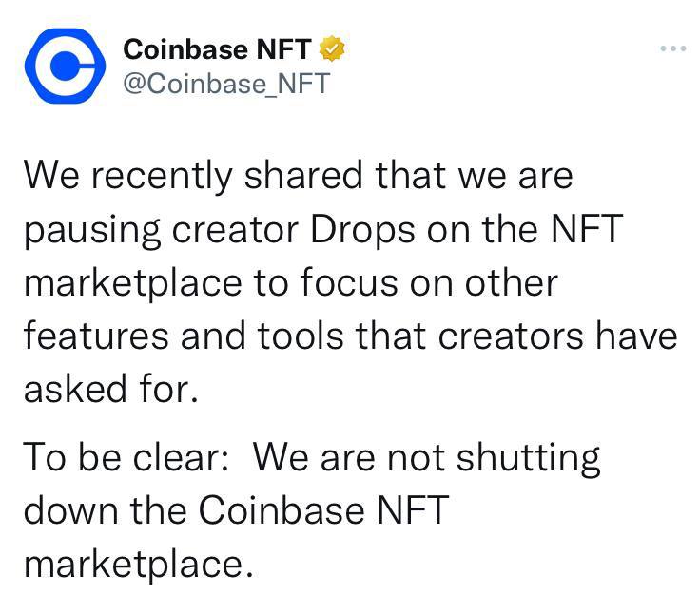The image size is (700, 614).
Task: Click "Coinbase NFT" in the tweet's last paragraph
Action: coord(321,511)
